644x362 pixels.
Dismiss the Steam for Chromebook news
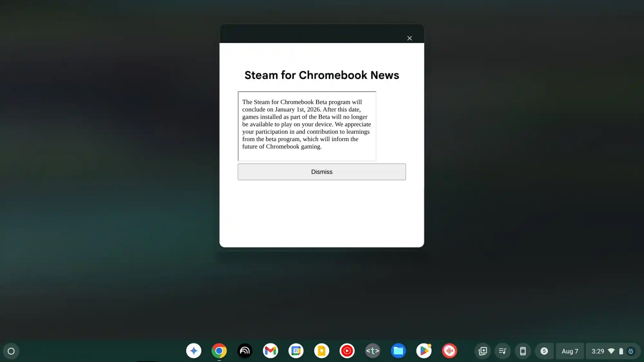[321, 172]
